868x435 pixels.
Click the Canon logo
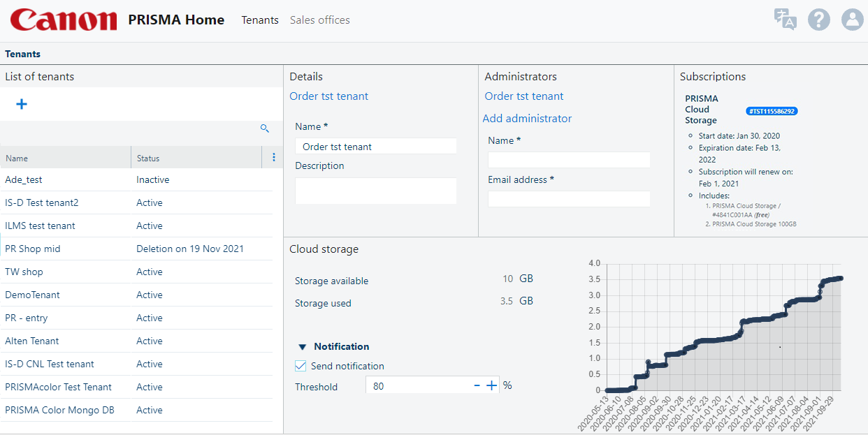(64, 20)
